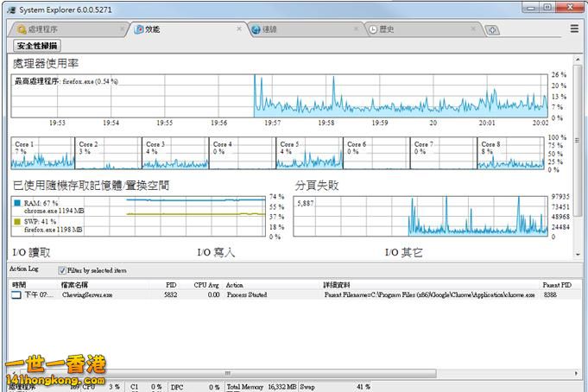Sort the log by 檔案名稱 column header

74,284
